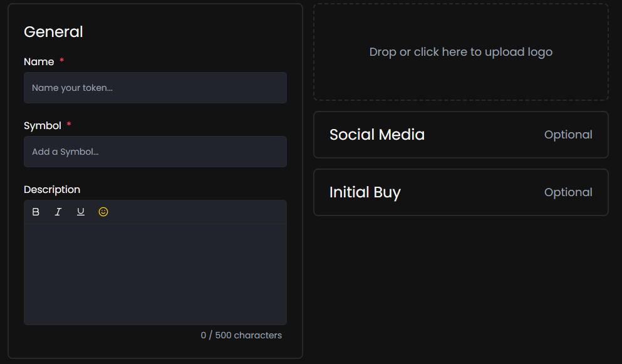Click the General section heading

tap(53, 32)
